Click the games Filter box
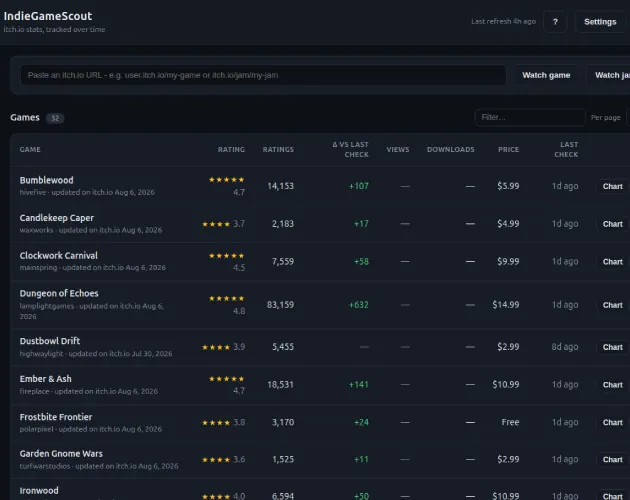 530,117
